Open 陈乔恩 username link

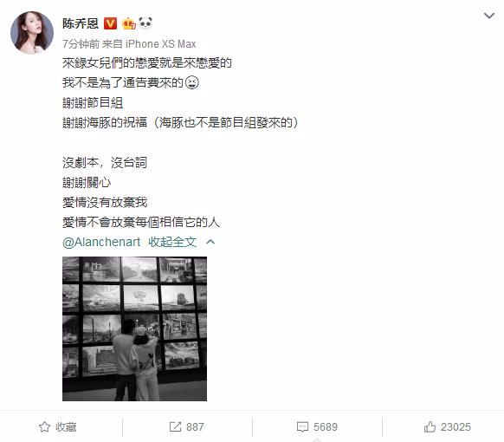click(x=81, y=23)
